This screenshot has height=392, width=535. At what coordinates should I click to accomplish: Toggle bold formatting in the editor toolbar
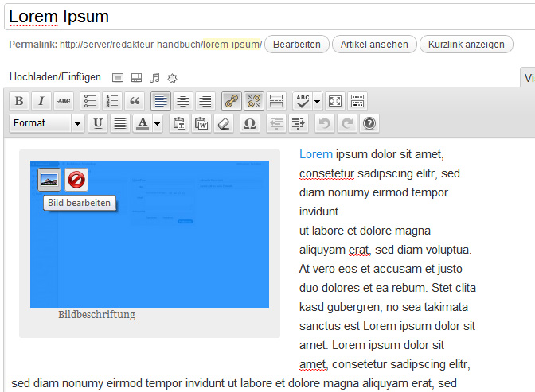pos(19,101)
